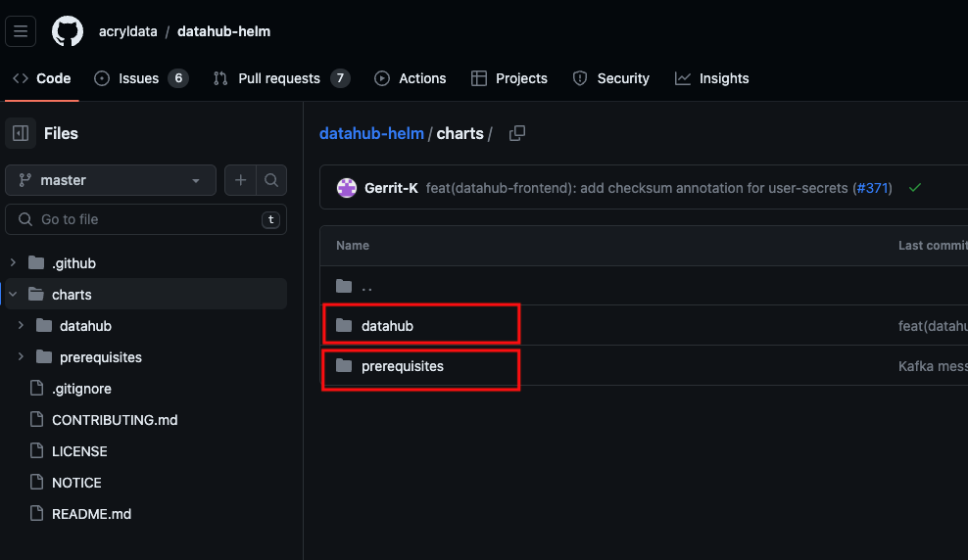Click the 't' keyboard shortcut badge

[x=271, y=219]
